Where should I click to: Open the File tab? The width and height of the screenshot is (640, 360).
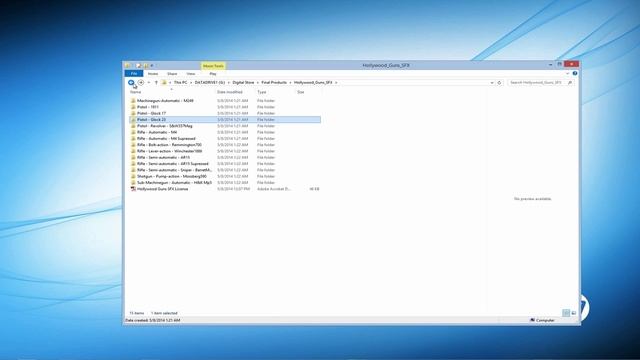click(134, 73)
